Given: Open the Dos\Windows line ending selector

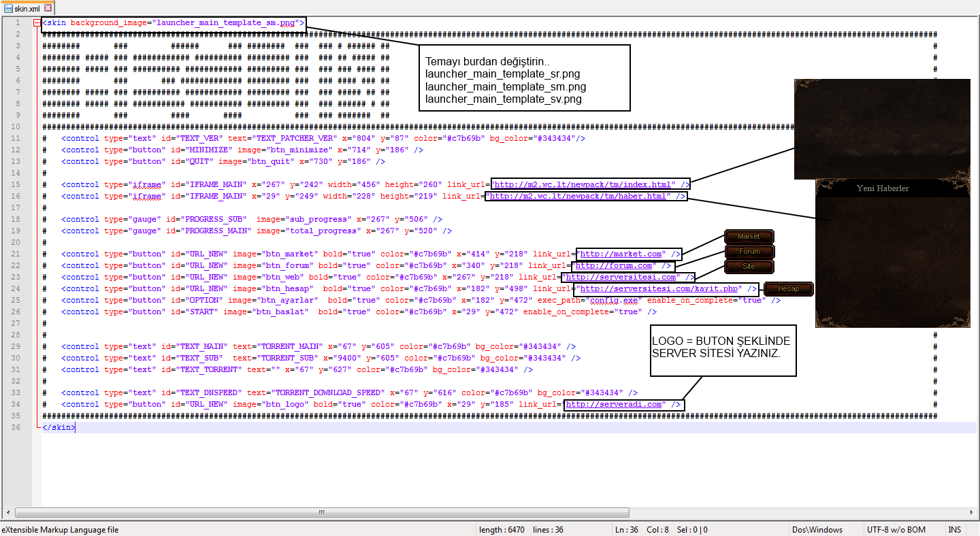Looking at the screenshot, I should click(x=817, y=530).
